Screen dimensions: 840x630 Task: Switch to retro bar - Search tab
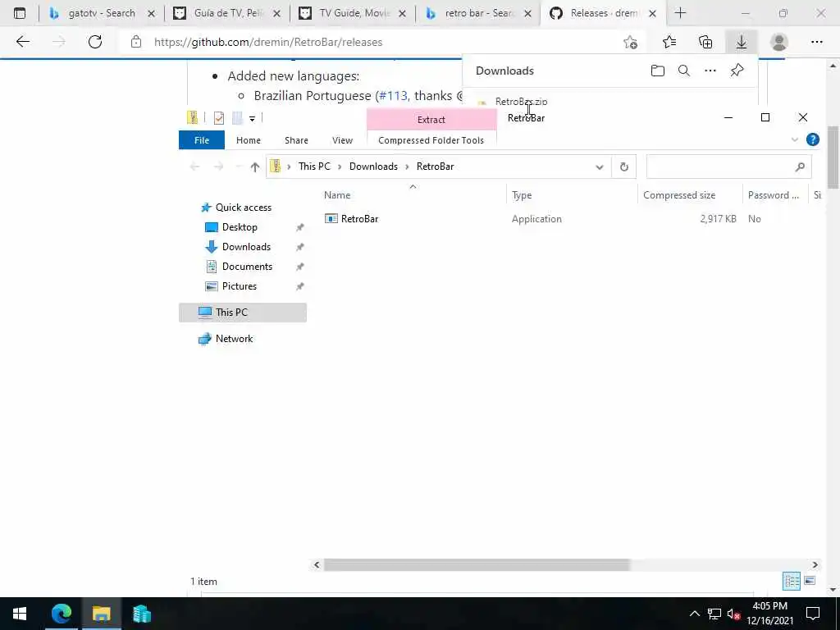click(x=478, y=13)
